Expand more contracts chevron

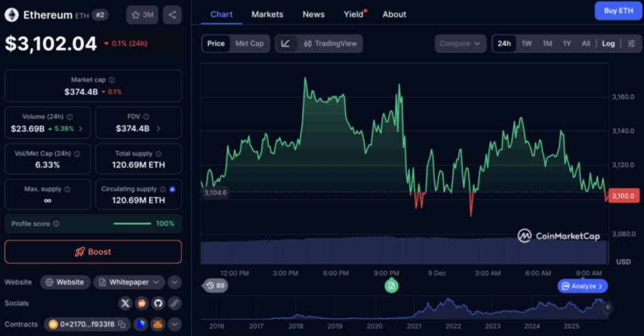coord(174,325)
